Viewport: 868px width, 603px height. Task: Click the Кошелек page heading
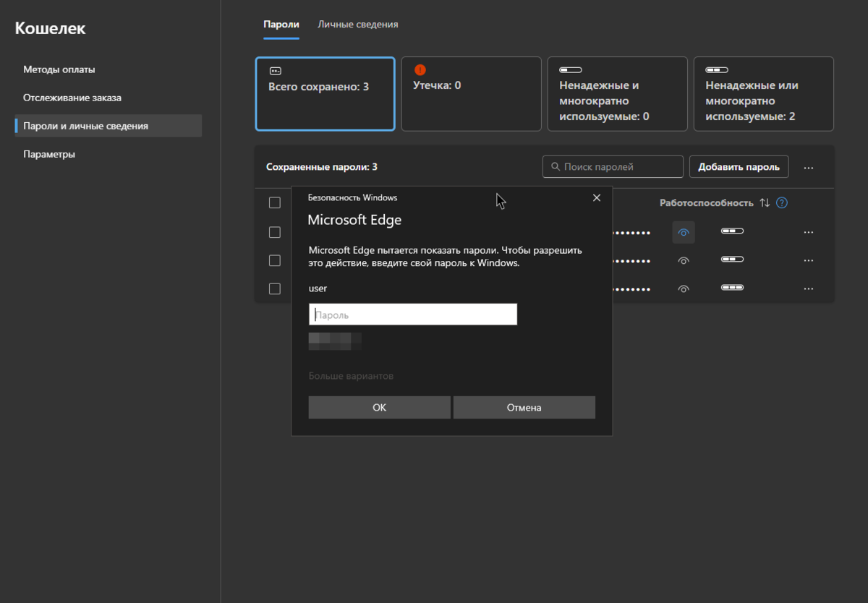pyautogui.click(x=51, y=29)
